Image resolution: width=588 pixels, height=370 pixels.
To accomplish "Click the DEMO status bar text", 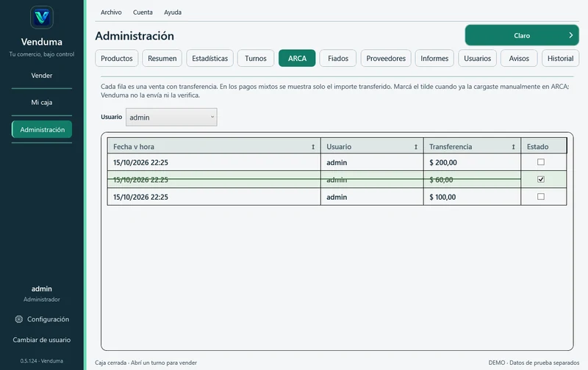I will 534,363.
